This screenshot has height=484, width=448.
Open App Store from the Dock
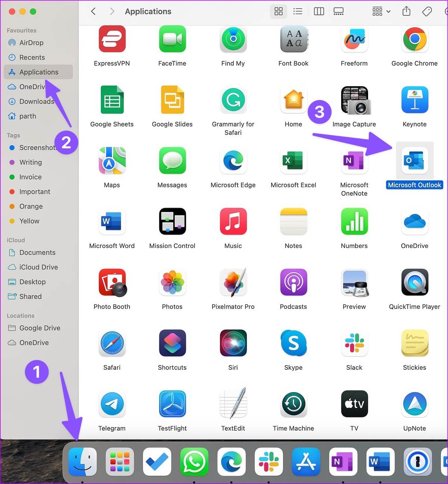306,462
